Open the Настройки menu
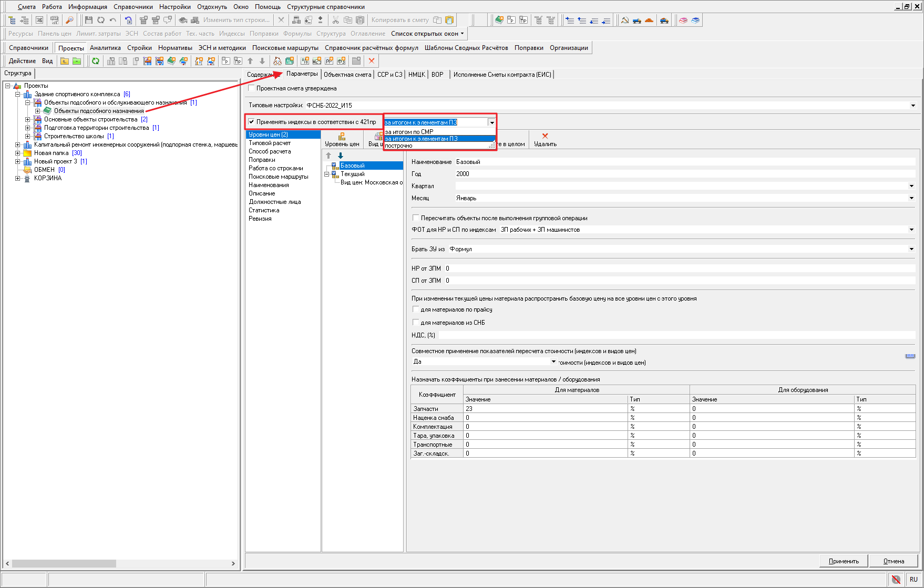Screen dimensions: 924x588 tap(175, 7)
